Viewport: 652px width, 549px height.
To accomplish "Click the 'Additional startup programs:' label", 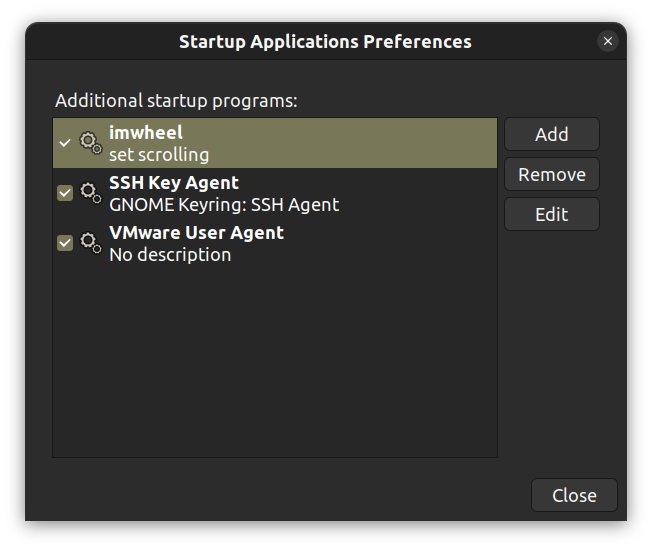I will (176, 101).
